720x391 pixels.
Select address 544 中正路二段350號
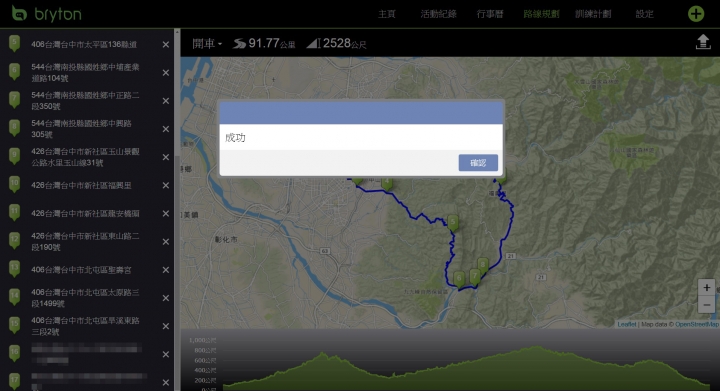tap(85, 101)
